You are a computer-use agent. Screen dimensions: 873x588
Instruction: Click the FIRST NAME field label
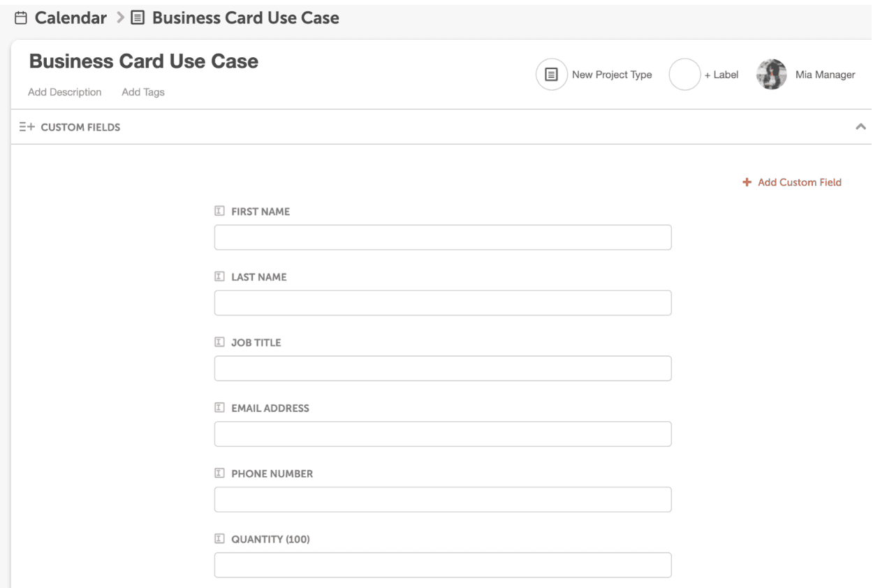coord(261,212)
